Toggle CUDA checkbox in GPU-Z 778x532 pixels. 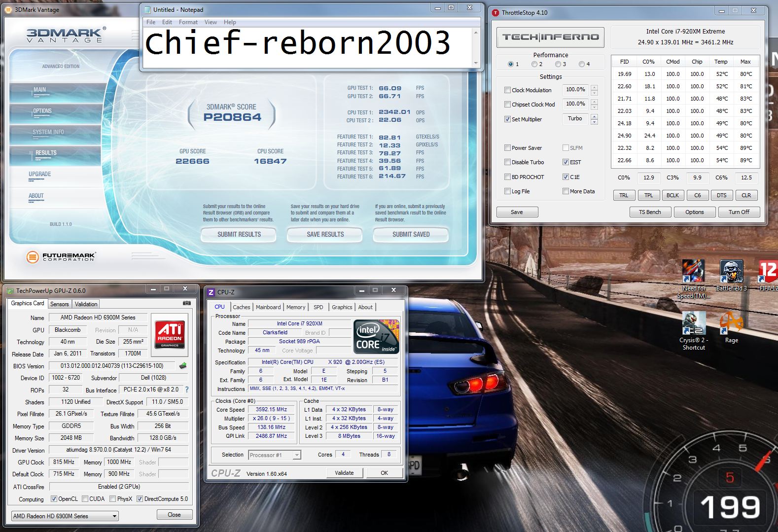click(x=85, y=498)
